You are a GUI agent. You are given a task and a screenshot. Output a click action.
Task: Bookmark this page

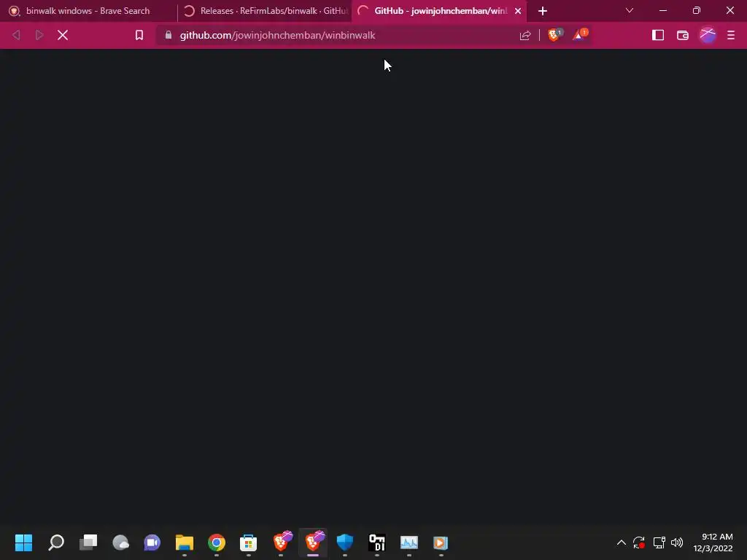[x=139, y=35]
